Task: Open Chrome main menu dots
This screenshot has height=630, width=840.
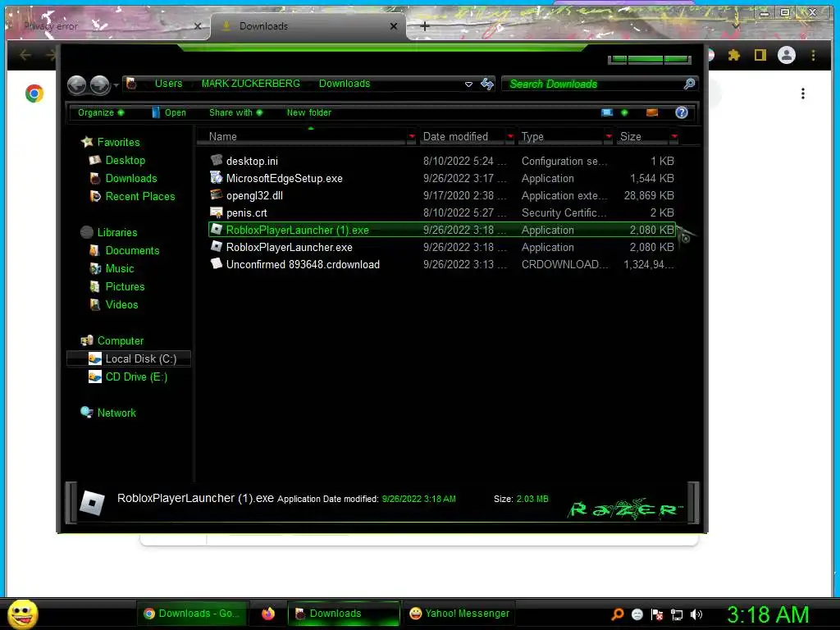Action: pos(813,55)
